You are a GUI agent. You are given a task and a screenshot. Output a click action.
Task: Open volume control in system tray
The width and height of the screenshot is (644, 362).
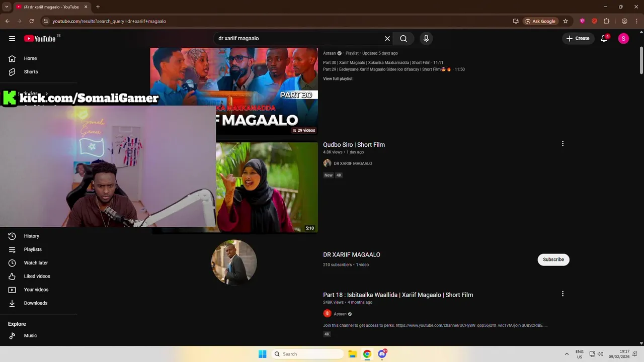click(600, 354)
